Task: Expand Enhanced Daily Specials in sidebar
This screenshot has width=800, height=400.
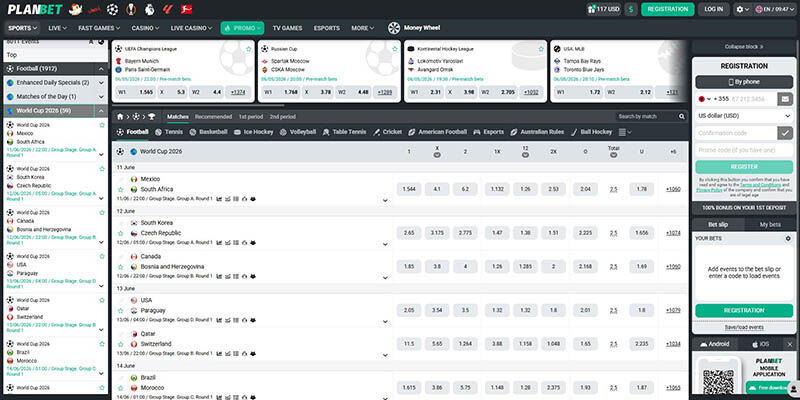Action: 102,83
